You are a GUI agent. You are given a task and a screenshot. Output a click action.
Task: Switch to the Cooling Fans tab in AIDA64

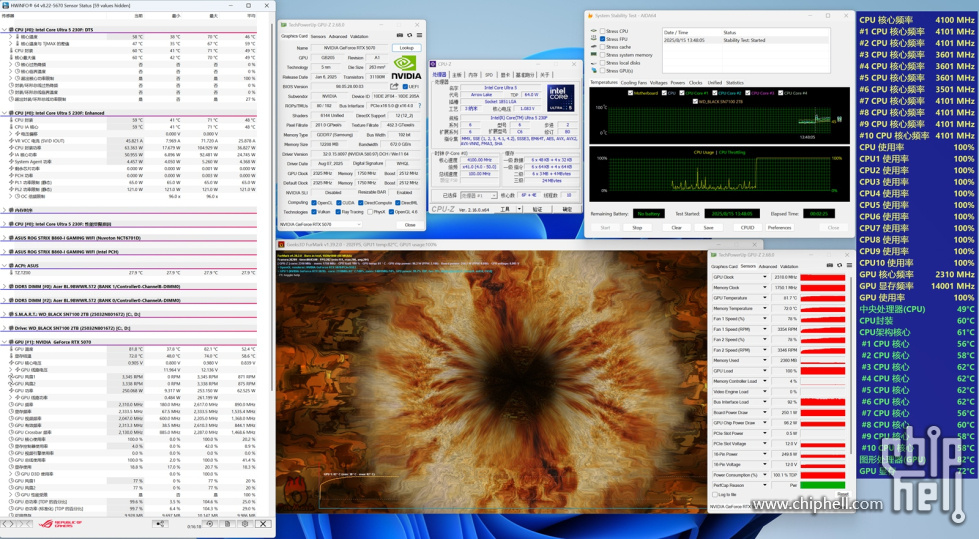point(634,82)
